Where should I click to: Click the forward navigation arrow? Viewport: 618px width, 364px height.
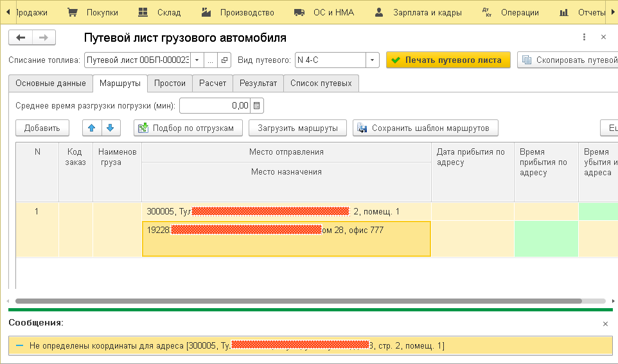coord(44,38)
